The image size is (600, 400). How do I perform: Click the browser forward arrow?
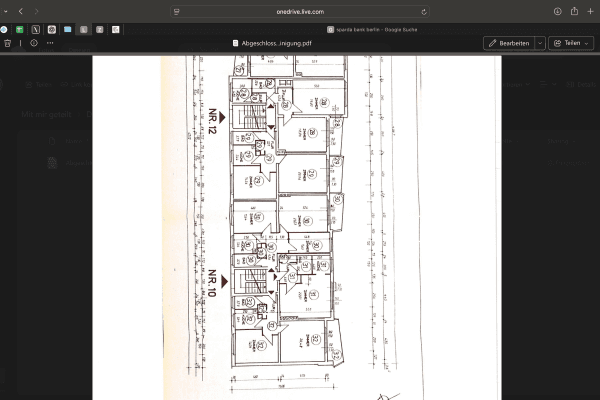click(x=37, y=11)
